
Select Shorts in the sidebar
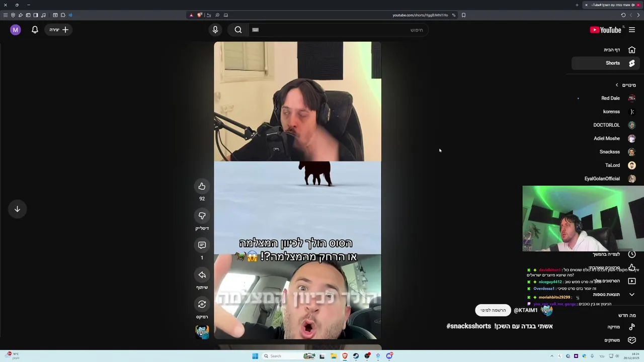tap(606, 63)
